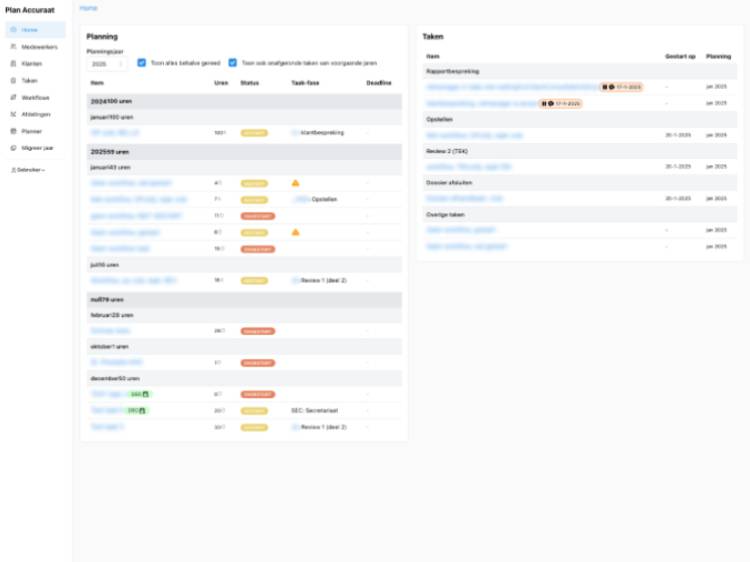Expand the Gebruiker menu in the sidebar
Image resolution: width=750 pixels, height=562 pixels.
pyautogui.click(x=28, y=170)
